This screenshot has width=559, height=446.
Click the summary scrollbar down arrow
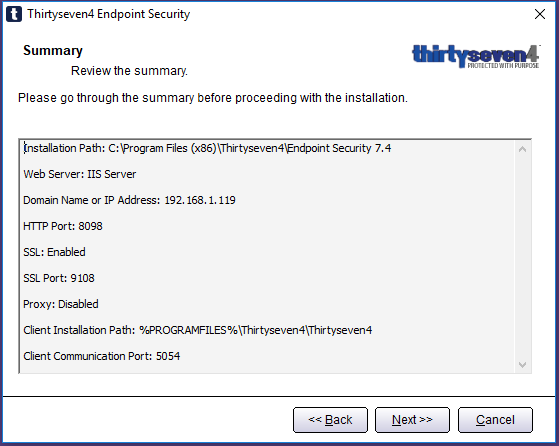523,365
